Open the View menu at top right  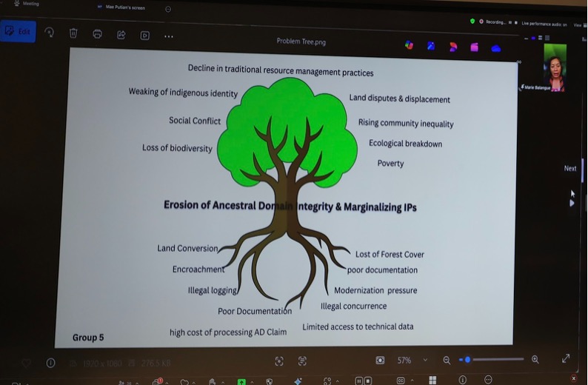[578, 24]
